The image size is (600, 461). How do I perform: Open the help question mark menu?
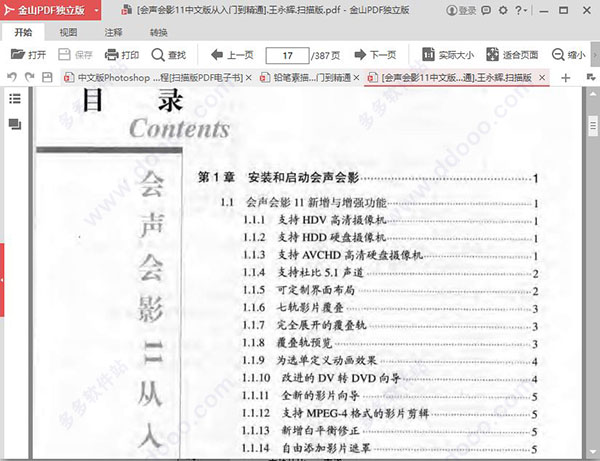pos(521,10)
